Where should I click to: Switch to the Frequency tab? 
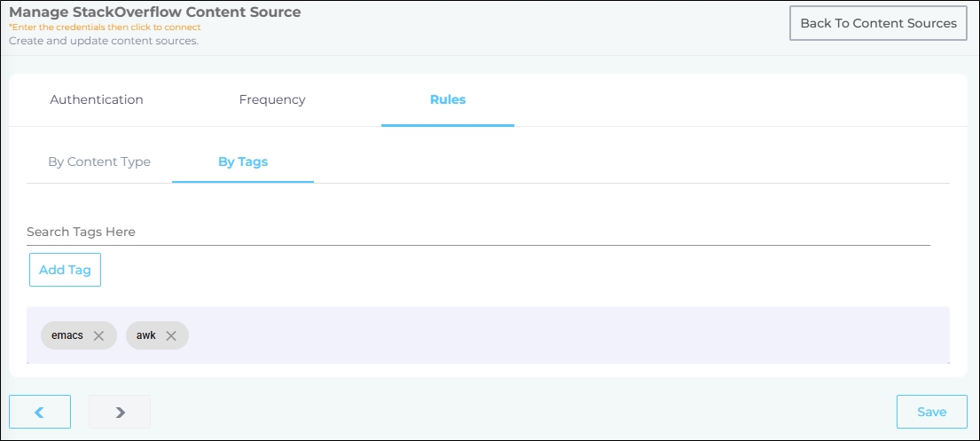pos(272,99)
